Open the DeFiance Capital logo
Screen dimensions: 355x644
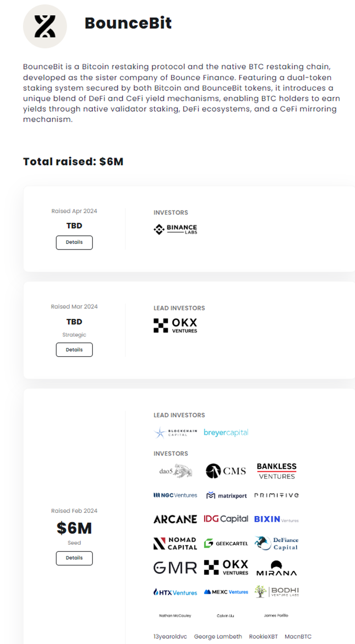277,543
